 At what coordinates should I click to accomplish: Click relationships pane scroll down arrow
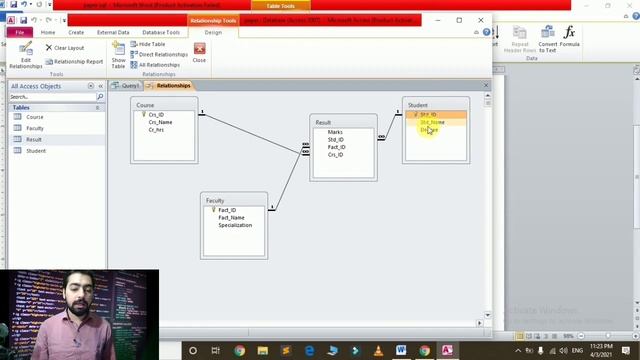coord(487,315)
